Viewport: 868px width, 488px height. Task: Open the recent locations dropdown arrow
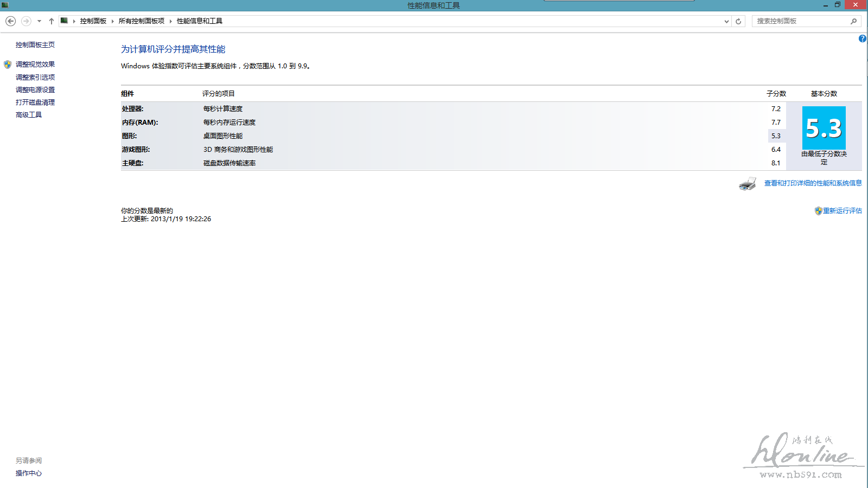[39, 21]
